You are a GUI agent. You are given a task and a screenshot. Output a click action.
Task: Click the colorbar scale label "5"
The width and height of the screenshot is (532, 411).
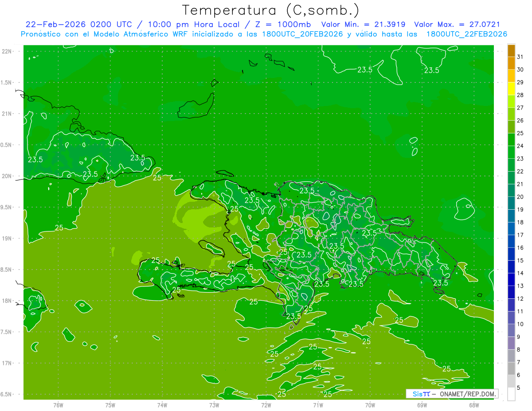coord(518,388)
